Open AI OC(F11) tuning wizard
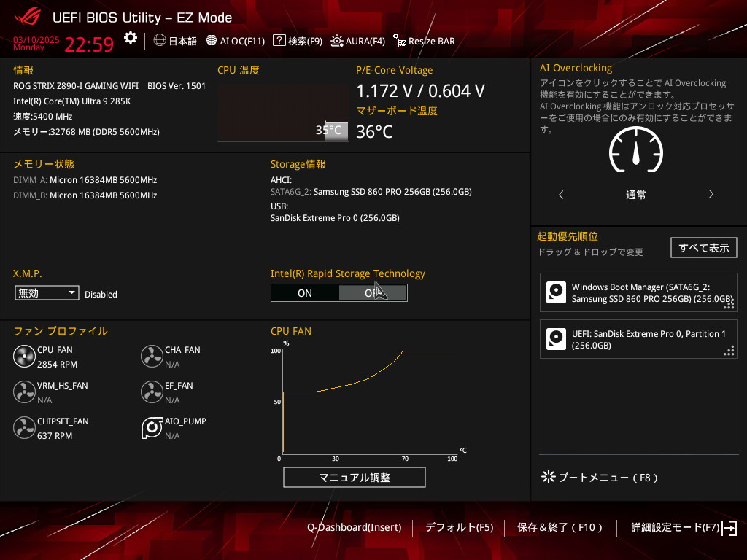The width and height of the screenshot is (747, 560). coord(236,41)
